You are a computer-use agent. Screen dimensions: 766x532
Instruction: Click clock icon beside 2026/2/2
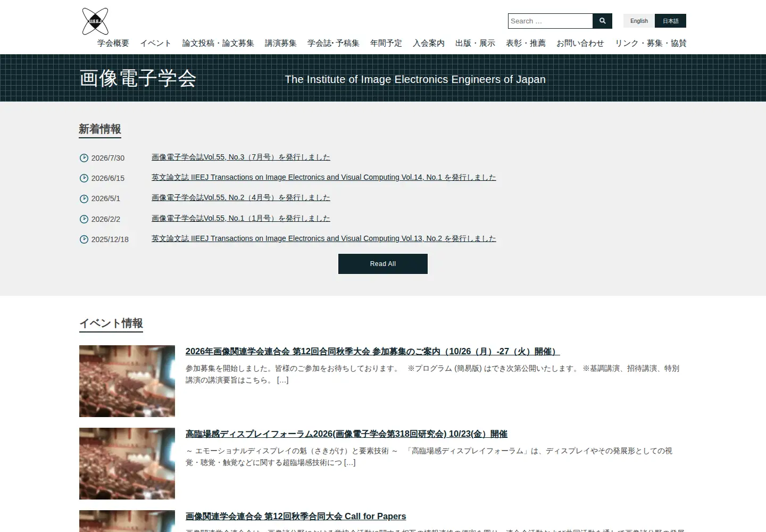tap(84, 219)
